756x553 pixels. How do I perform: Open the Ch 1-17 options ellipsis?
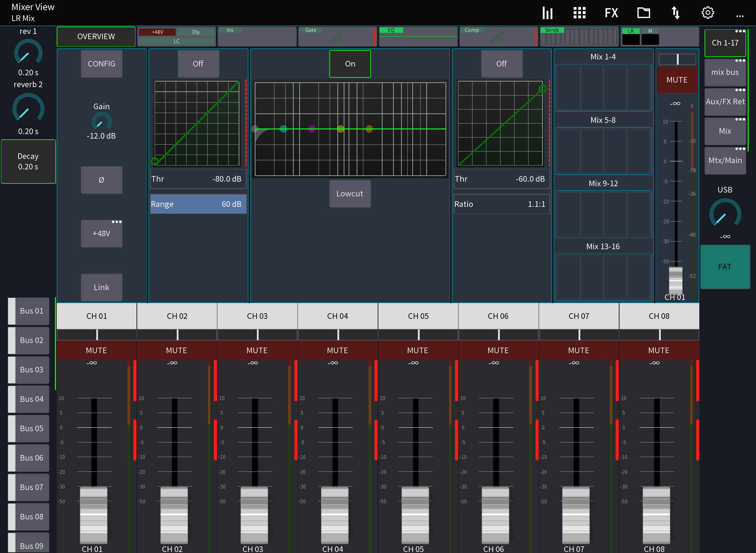[x=741, y=31]
